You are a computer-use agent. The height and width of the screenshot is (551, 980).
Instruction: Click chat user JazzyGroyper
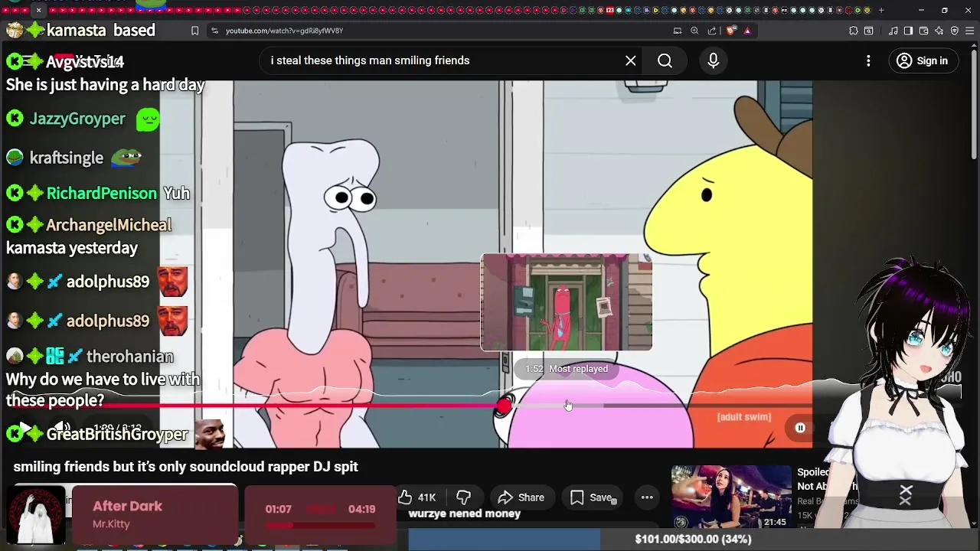pos(77,119)
